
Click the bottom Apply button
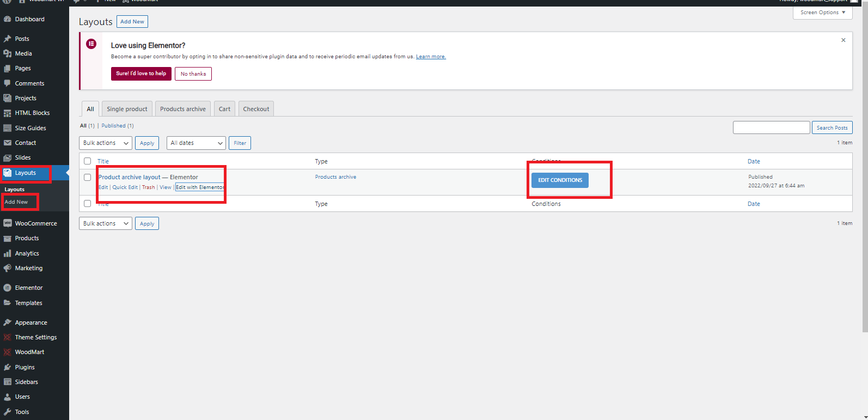pos(147,223)
